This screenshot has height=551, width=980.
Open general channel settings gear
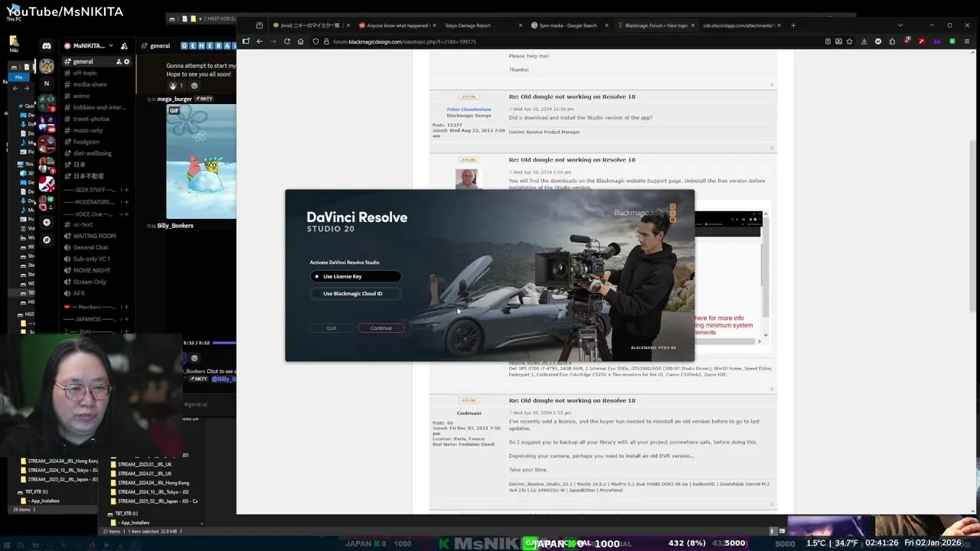126,61
